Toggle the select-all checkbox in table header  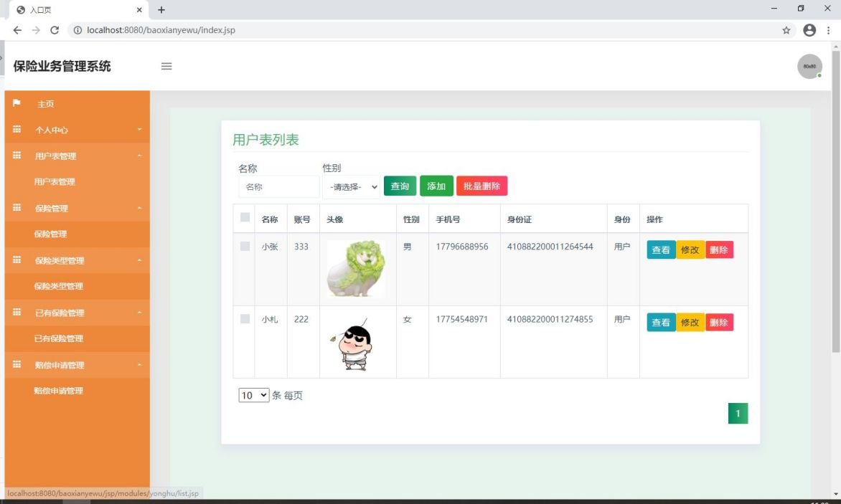[245, 217]
